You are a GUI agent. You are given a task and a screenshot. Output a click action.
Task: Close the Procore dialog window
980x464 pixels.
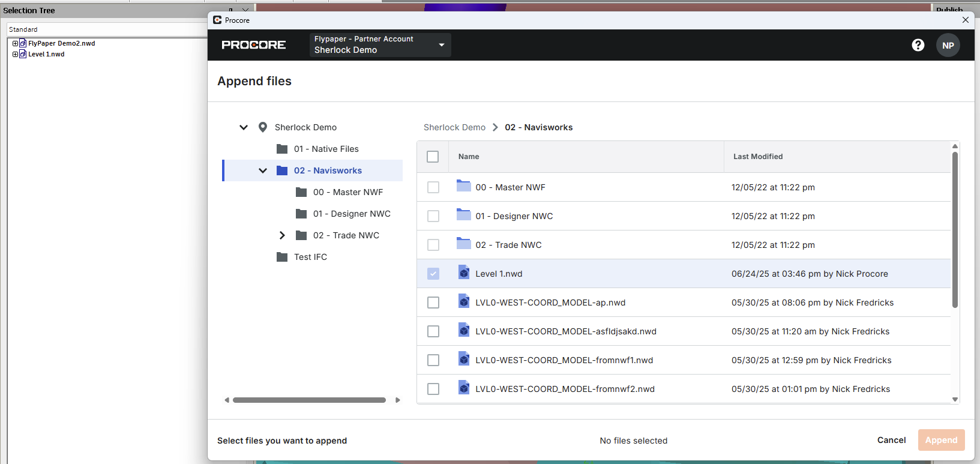[x=966, y=20]
